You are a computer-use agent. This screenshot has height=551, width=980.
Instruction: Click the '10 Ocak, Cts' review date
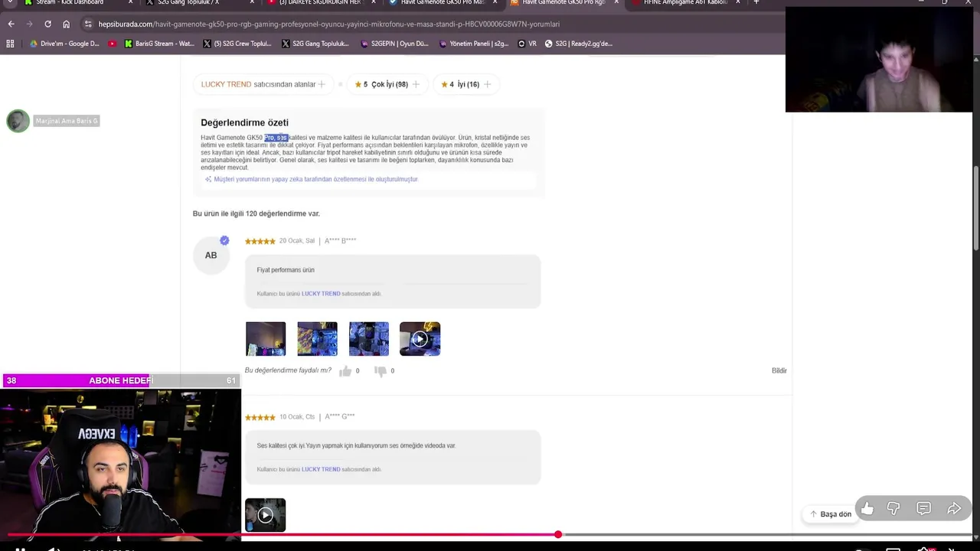pos(297,417)
